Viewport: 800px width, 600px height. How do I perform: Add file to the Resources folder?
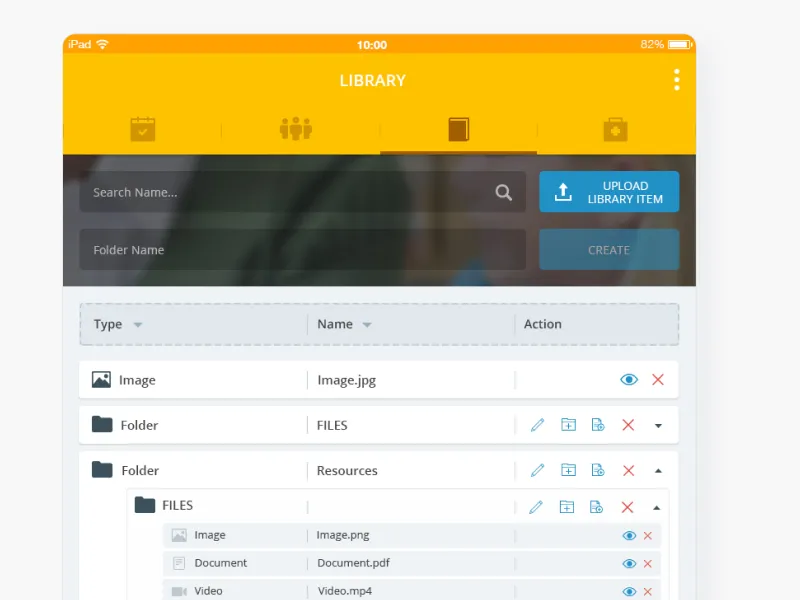[x=598, y=469]
